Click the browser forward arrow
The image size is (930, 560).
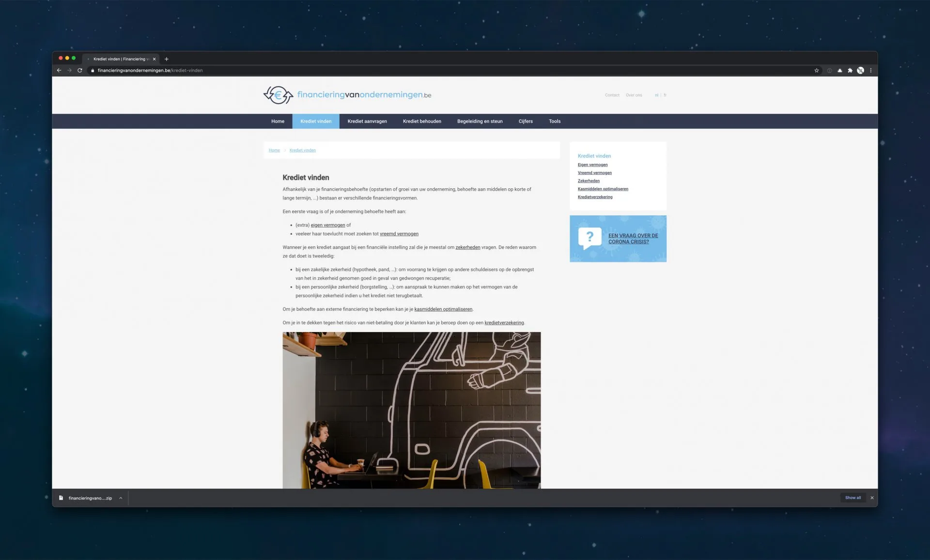point(69,70)
